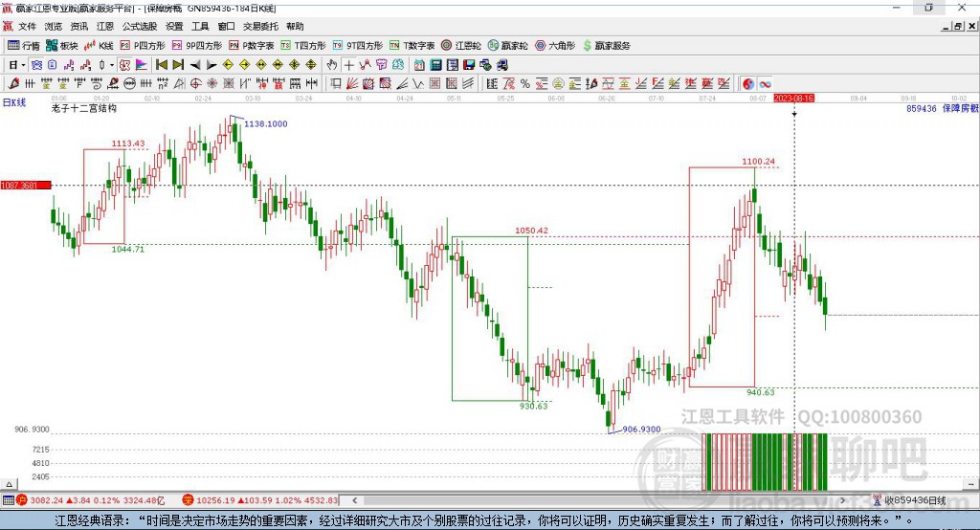This screenshot has width=980, height=530.
Task: Jump to last bar with green skip-forward icon
Action: pyautogui.click(x=178, y=65)
